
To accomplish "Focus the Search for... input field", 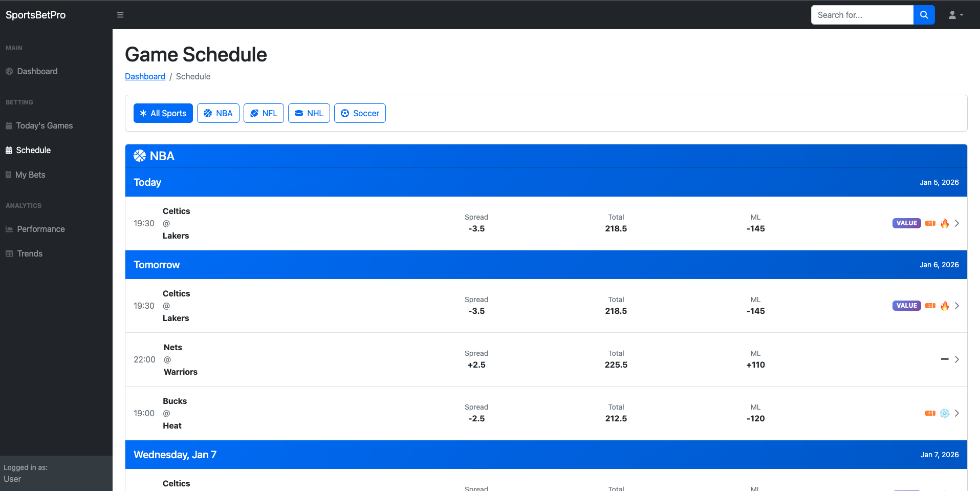I will (x=862, y=15).
